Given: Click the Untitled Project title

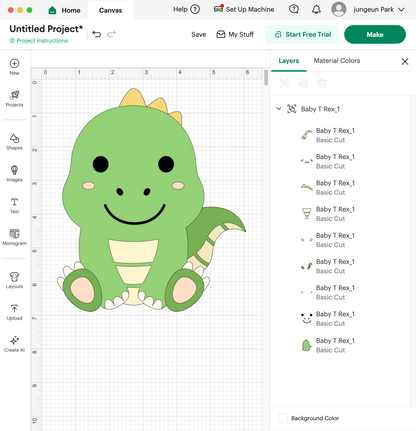Looking at the screenshot, I should tap(46, 29).
